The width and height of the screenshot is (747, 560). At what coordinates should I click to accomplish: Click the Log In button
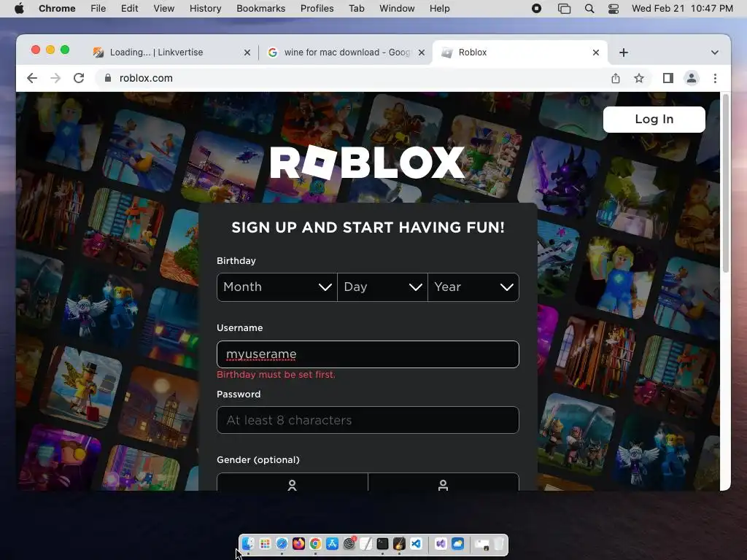click(x=654, y=119)
